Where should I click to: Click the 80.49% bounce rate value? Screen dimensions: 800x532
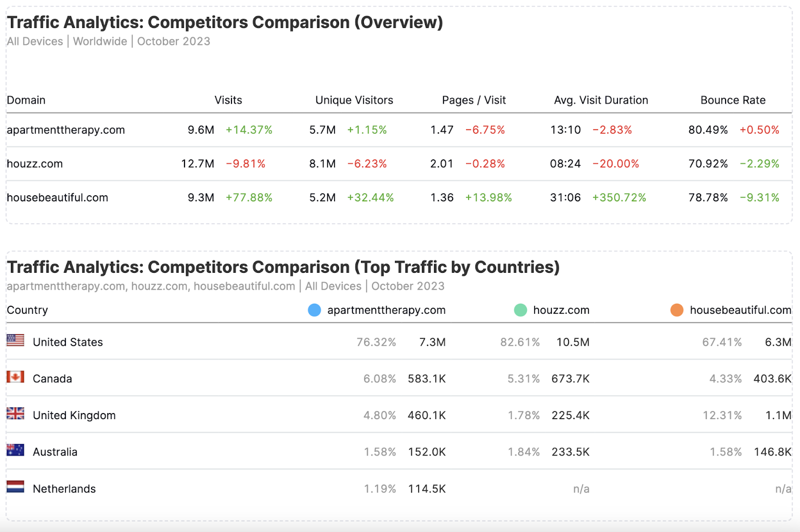tap(708, 130)
